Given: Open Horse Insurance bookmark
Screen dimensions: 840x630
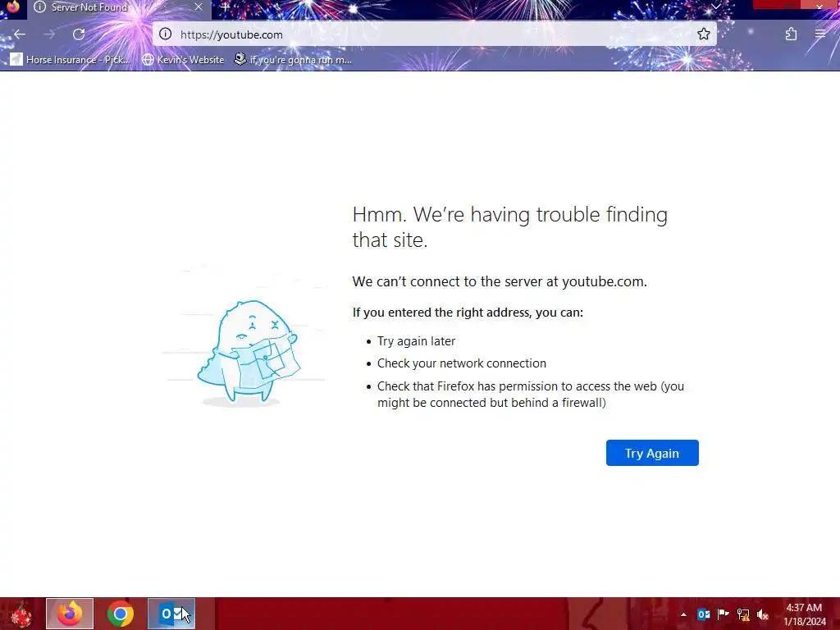Looking at the screenshot, I should coord(71,59).
